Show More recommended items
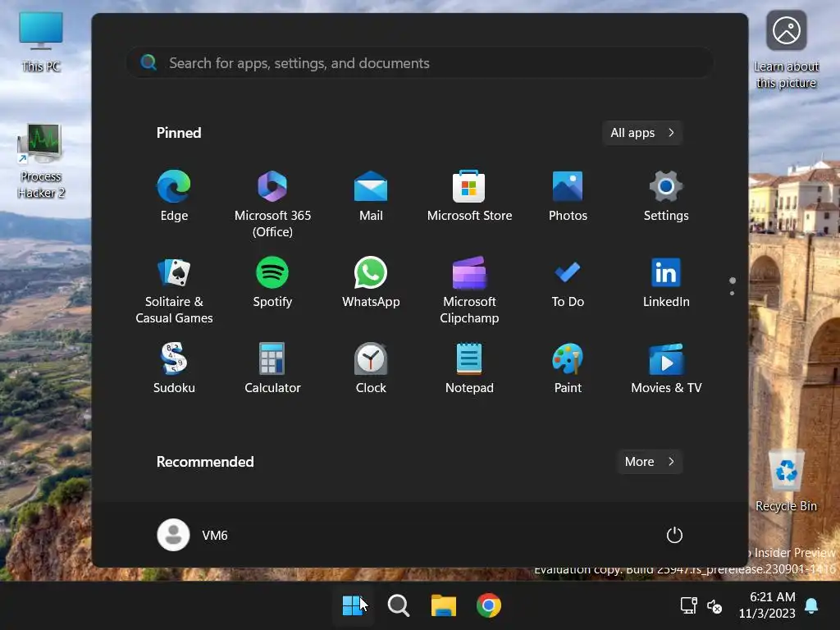The width and height of the screenshot is (840, 630). coord(650,462)
